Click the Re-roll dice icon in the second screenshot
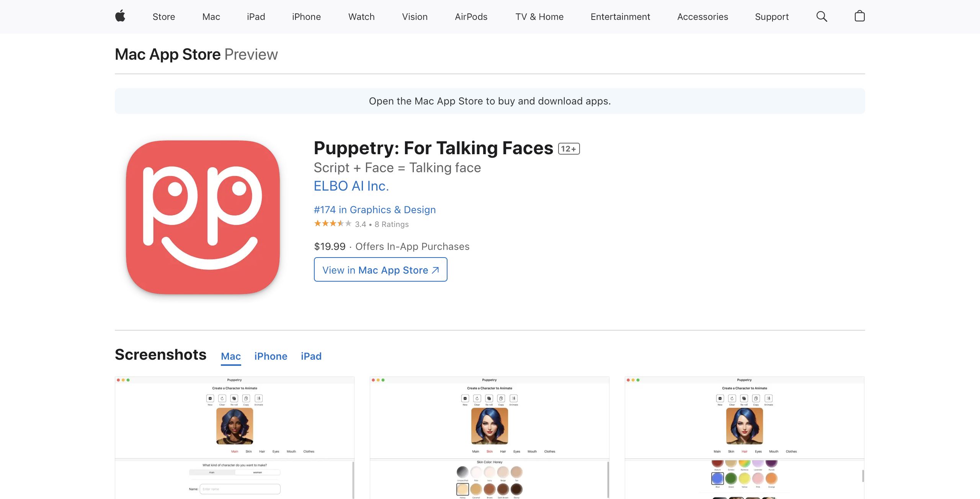The width and height of the screenshot is (980, 499). coord(489,399)
